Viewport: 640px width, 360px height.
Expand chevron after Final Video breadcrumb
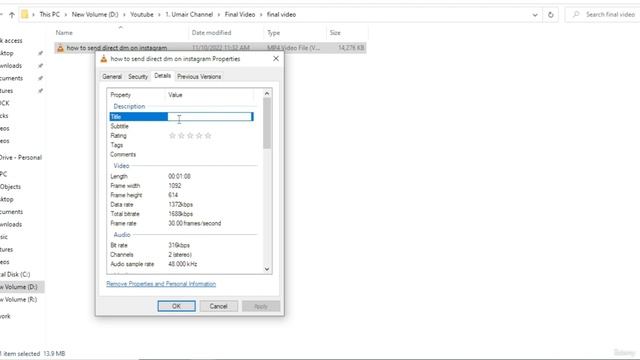[261, 15]
